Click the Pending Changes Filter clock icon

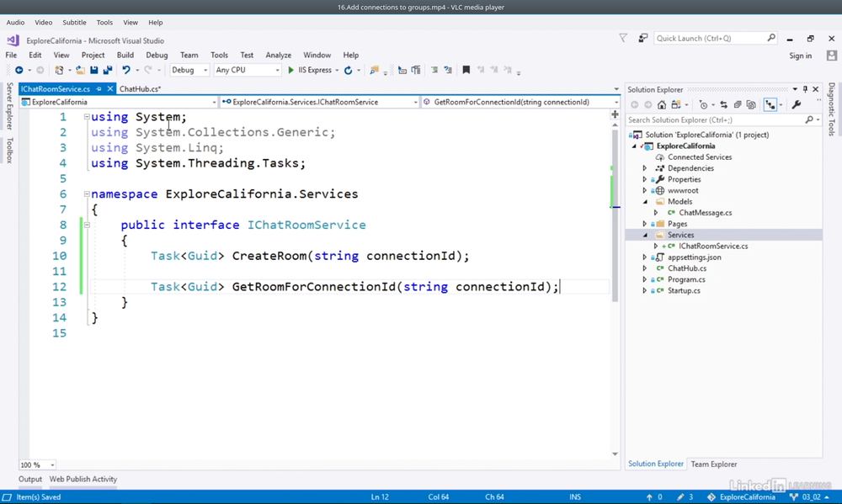pos(703,104)
